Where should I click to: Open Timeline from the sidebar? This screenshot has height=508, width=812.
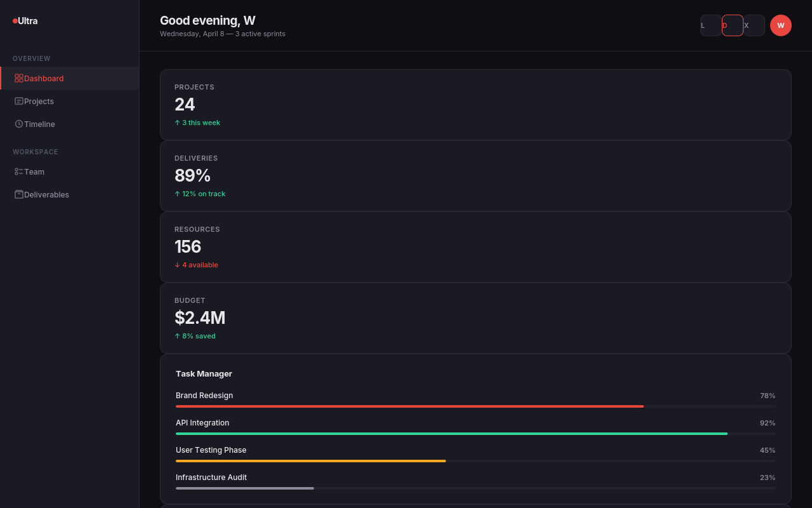coord(70,124)
